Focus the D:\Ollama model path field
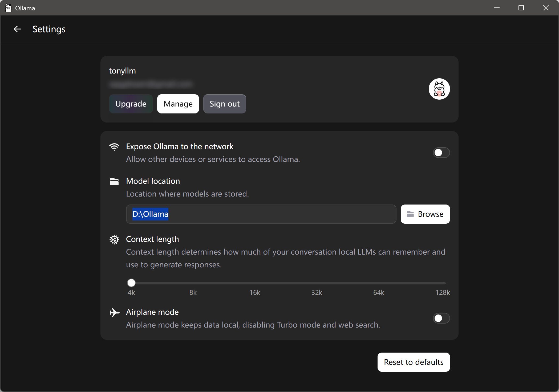This screenshot has width=559, height=392. (x=261, y=214)
